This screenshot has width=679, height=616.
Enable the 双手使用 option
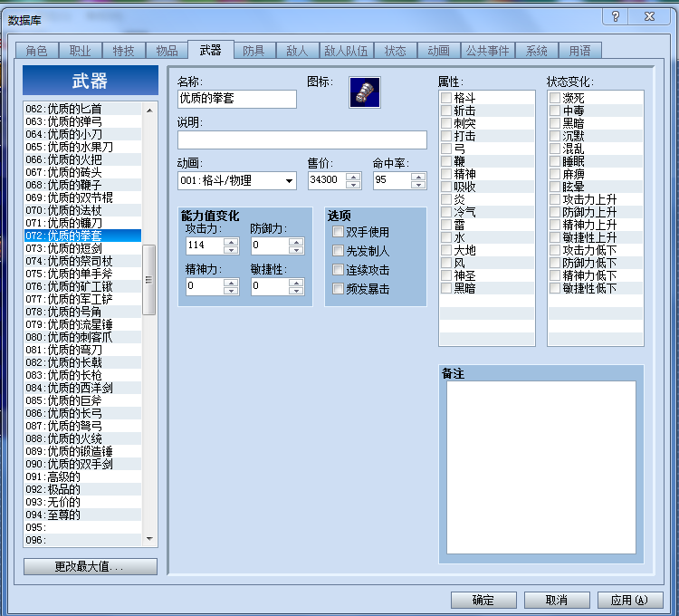point(338,232)
